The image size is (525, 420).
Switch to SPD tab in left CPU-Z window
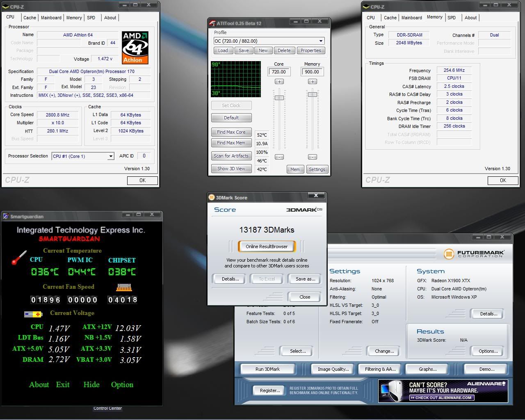click(x=91, y=18)
